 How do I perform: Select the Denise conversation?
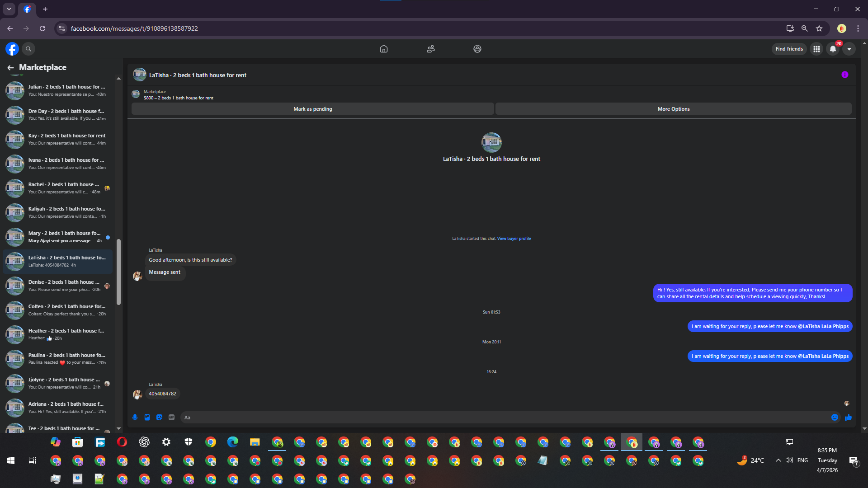58,286
